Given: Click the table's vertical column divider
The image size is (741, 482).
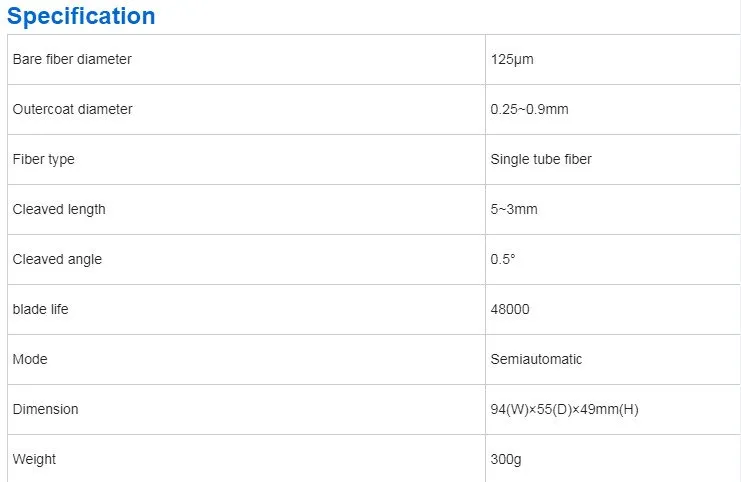Looking at the screenshot, I should pos(484,234).
